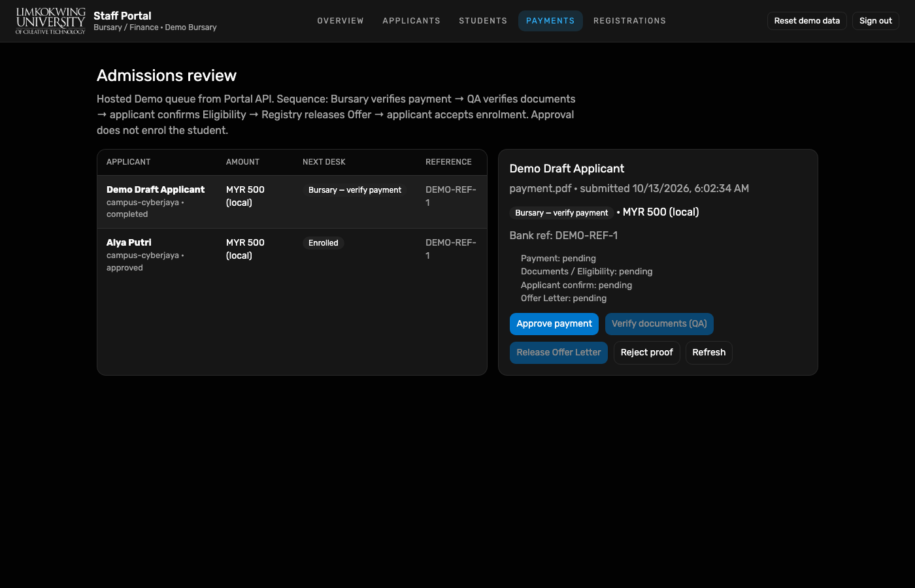Click the detail panel's verify payment badge
The height and width of the screenshot is (588, 915).
(561, 213)
